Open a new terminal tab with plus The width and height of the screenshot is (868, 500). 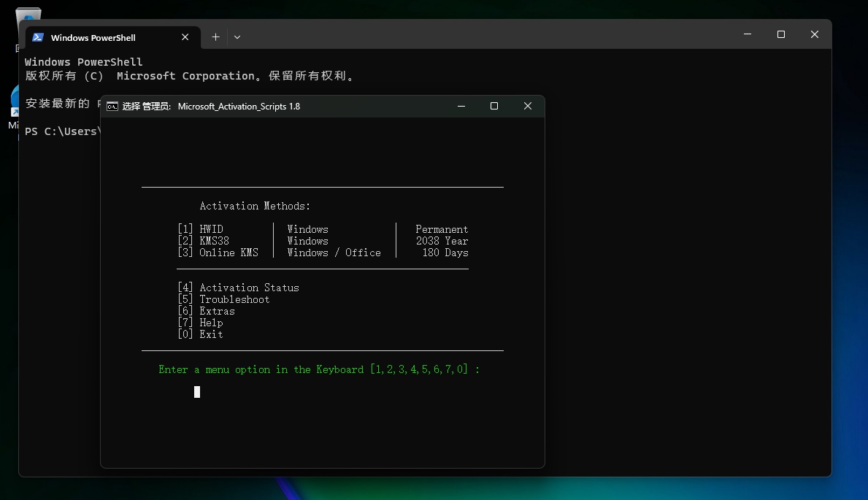coord(215,37)
